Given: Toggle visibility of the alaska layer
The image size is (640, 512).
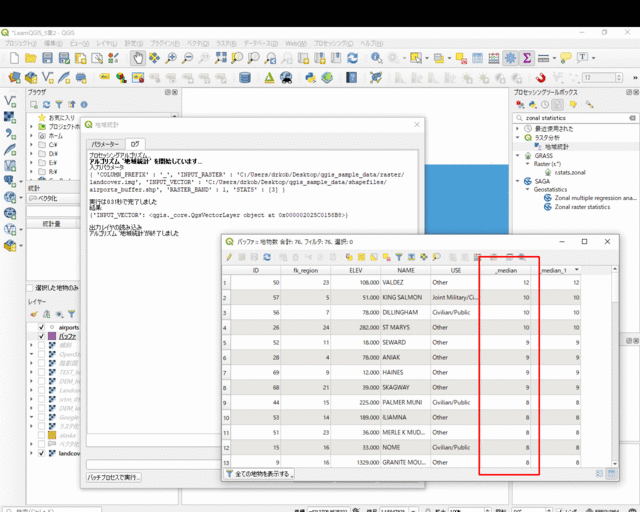Looking at the screenshot, I should click(41, 435).
